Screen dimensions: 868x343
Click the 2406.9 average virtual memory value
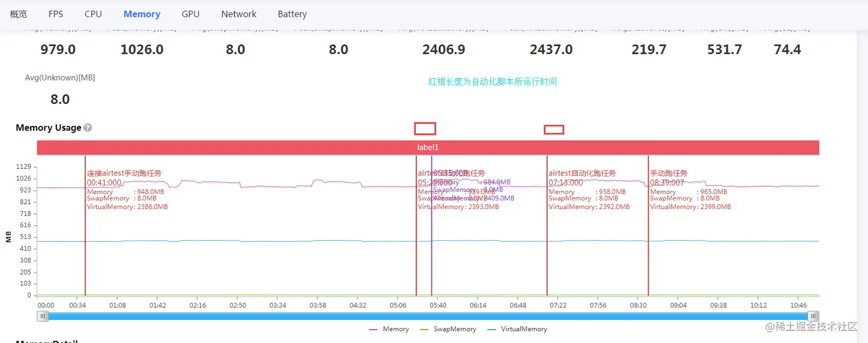[x=444, y=49]
